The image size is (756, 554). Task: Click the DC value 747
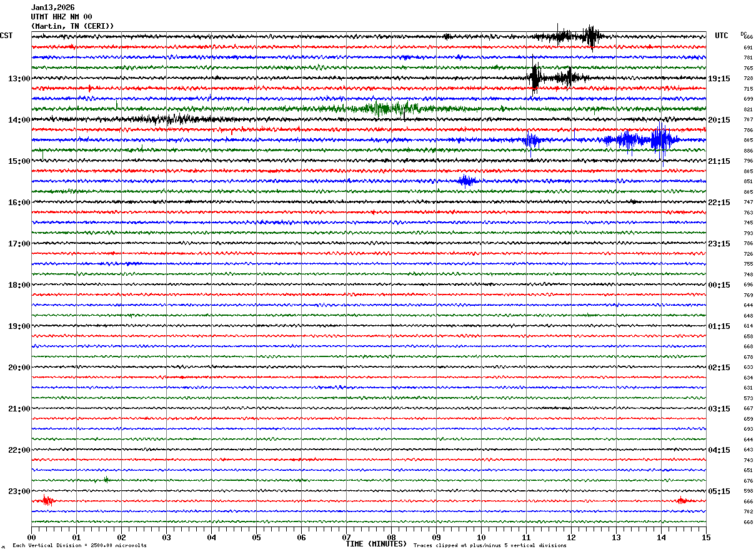[x=748, y=202]
